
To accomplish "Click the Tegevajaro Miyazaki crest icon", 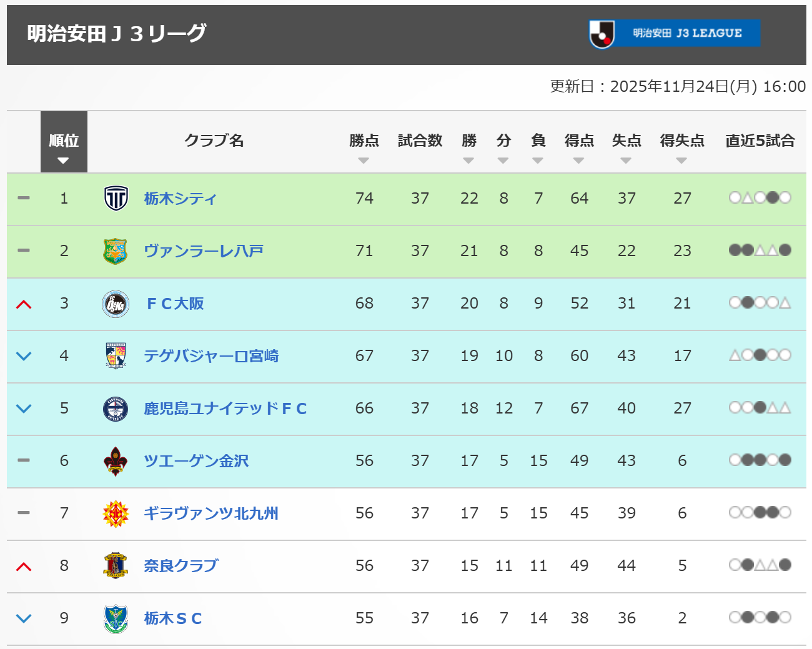I will 116,356.
